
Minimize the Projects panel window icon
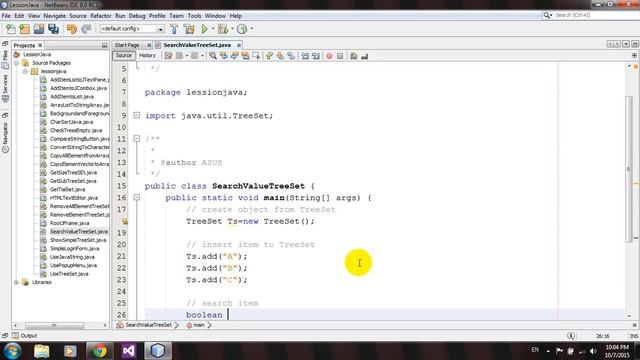point(104,45)
